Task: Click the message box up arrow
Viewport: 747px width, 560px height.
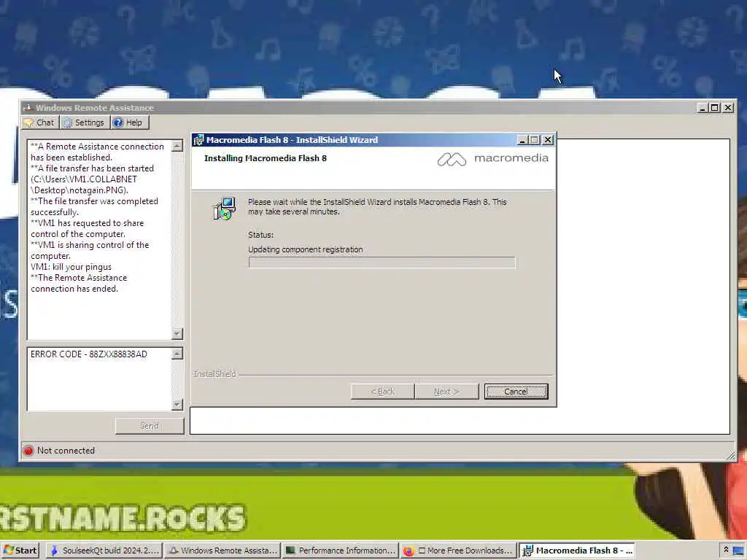Action: point(177,354)
